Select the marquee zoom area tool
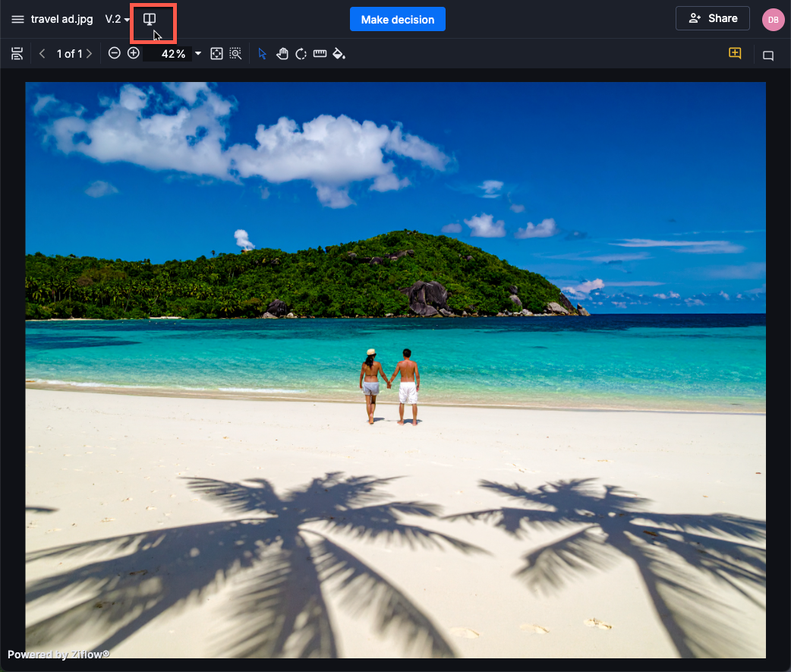Image resolution: width=791 pixels, height=672 pixels. pyautogui.click(x=236, y=53)
